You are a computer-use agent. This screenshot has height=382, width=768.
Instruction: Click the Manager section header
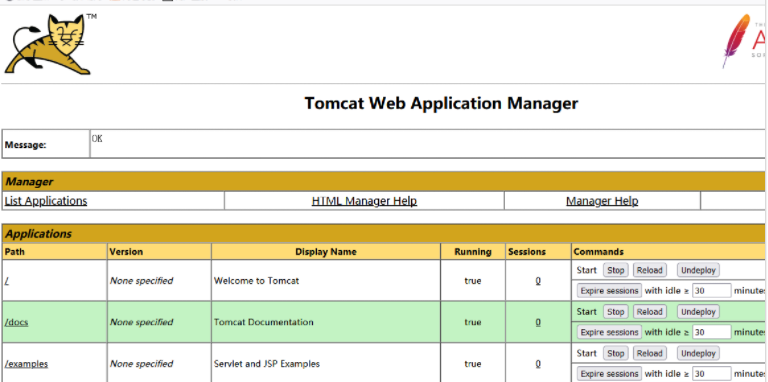(x=384, y=182)
